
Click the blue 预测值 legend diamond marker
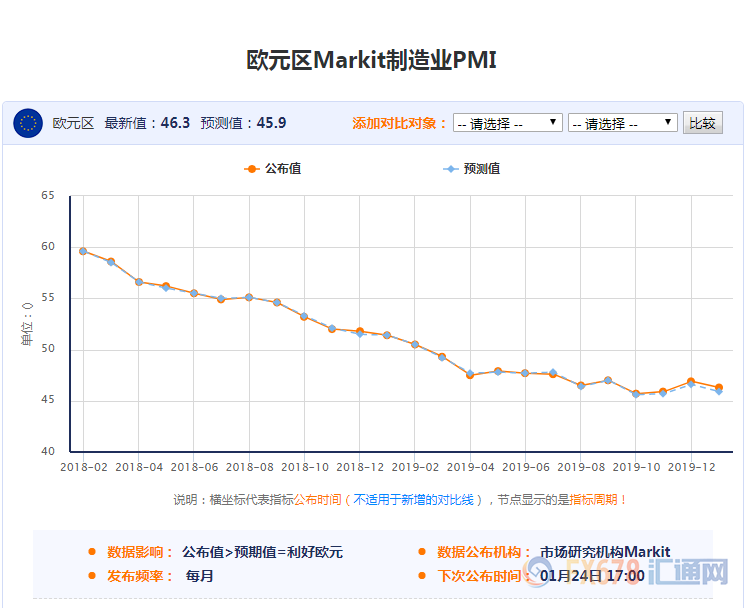click(x=450, y=169)
